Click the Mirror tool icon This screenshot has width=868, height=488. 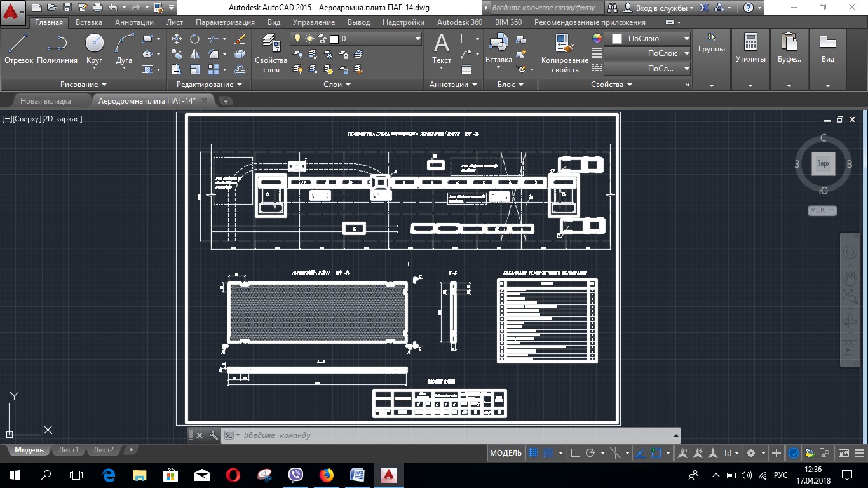(x=194, y=54)
